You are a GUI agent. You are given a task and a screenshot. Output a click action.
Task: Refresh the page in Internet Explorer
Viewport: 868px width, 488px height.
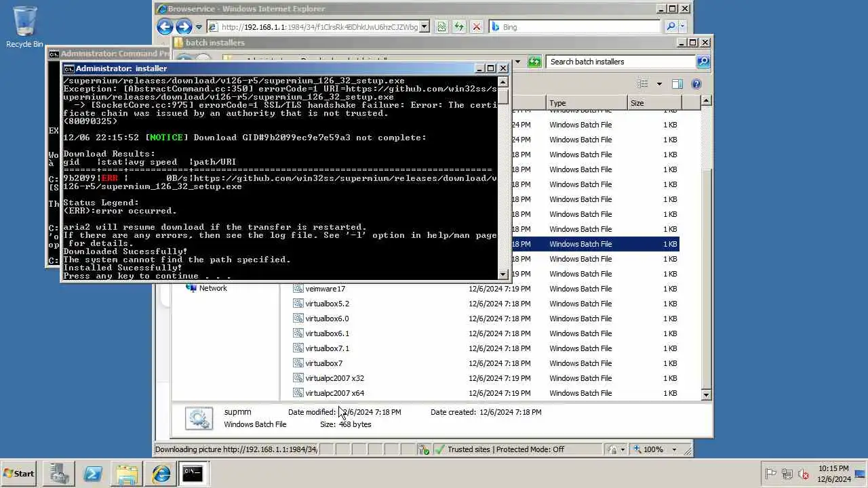coord(459,27)
